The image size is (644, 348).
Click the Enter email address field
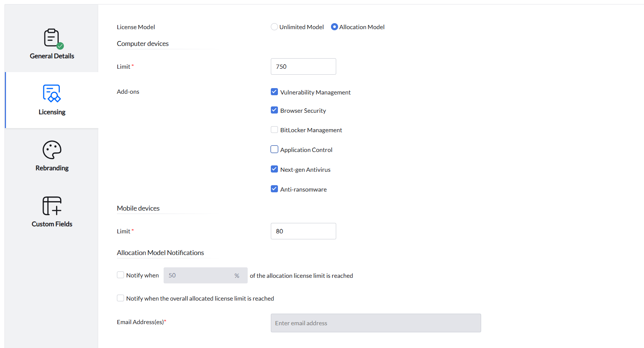point(375,323)
